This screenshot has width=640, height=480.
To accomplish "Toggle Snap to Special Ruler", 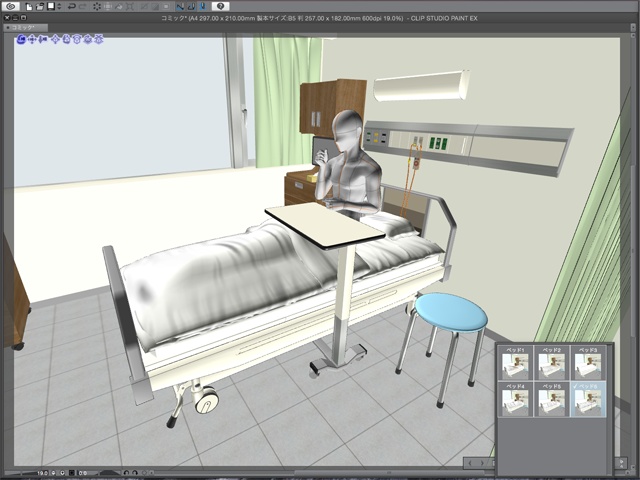I will (x=191, y=7).
